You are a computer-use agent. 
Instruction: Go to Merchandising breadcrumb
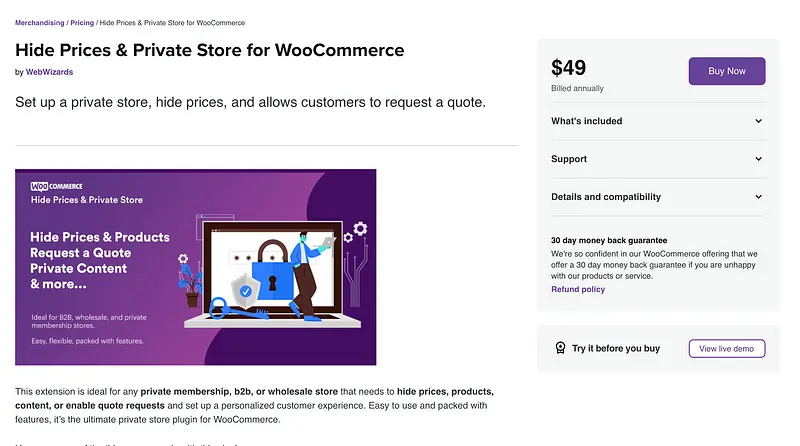coord(39,22)
